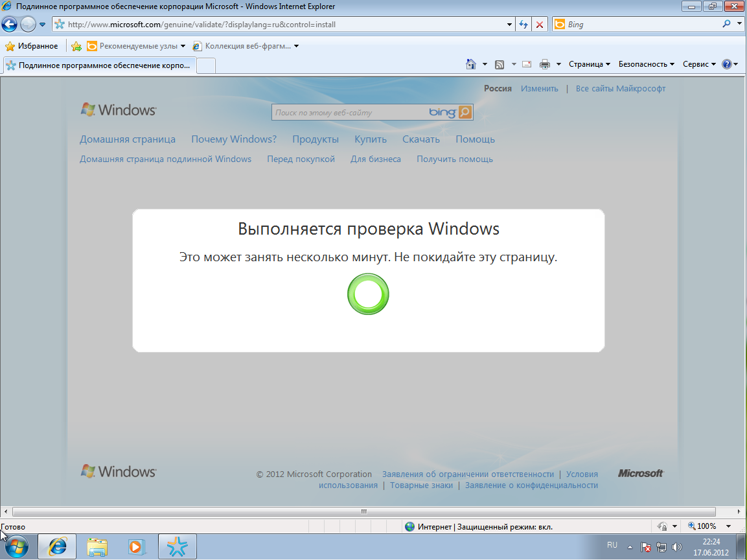Click the Help question mark icon
Screen dimensions: 747x560
coord(726,64)
